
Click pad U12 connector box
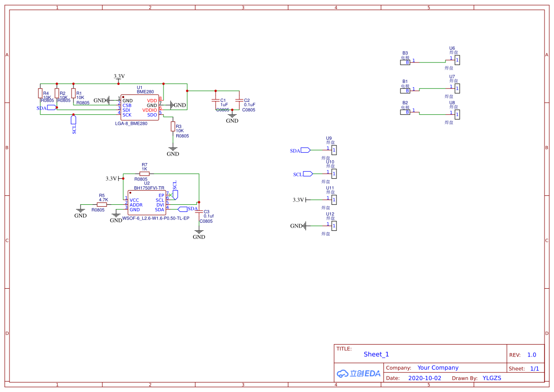[x=334, y=226]
